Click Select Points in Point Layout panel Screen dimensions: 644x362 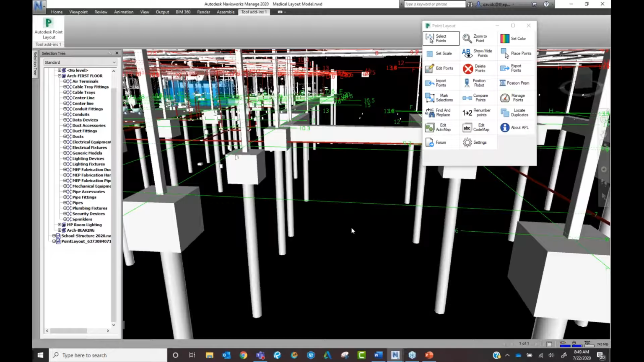[441, 39]
